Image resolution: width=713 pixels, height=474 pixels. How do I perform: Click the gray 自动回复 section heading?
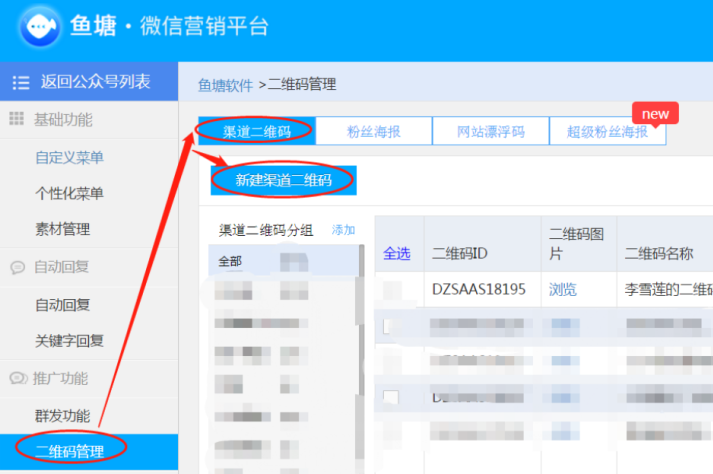[x=61, y=267]
